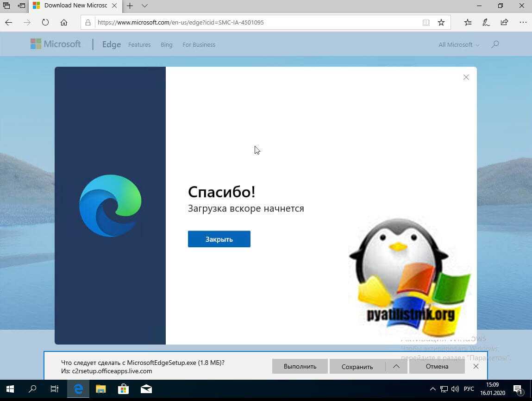Open the Favorites hub icon
The height and width of the screenshot is (401, 532).
point(468,22)
